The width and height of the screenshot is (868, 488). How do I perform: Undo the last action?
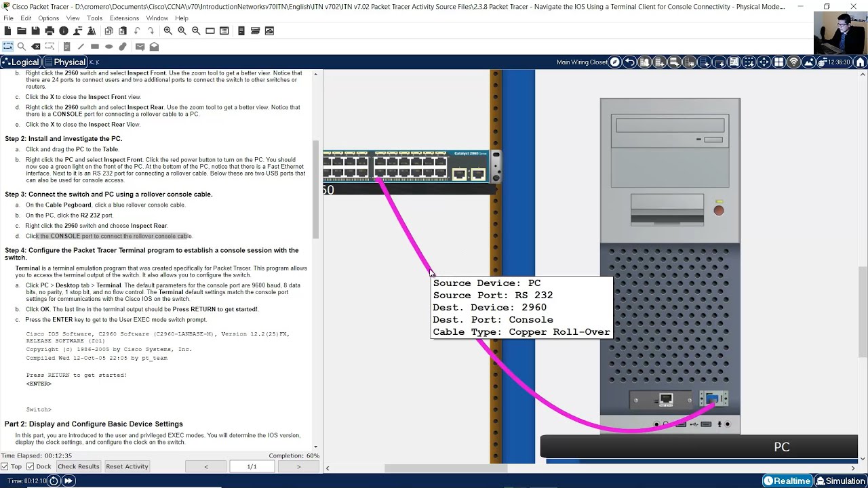point(137,31)
